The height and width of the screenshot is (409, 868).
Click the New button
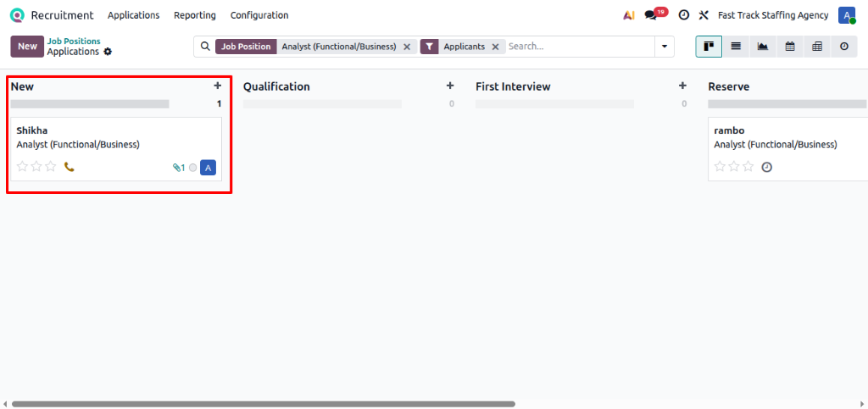click(27, 47)
